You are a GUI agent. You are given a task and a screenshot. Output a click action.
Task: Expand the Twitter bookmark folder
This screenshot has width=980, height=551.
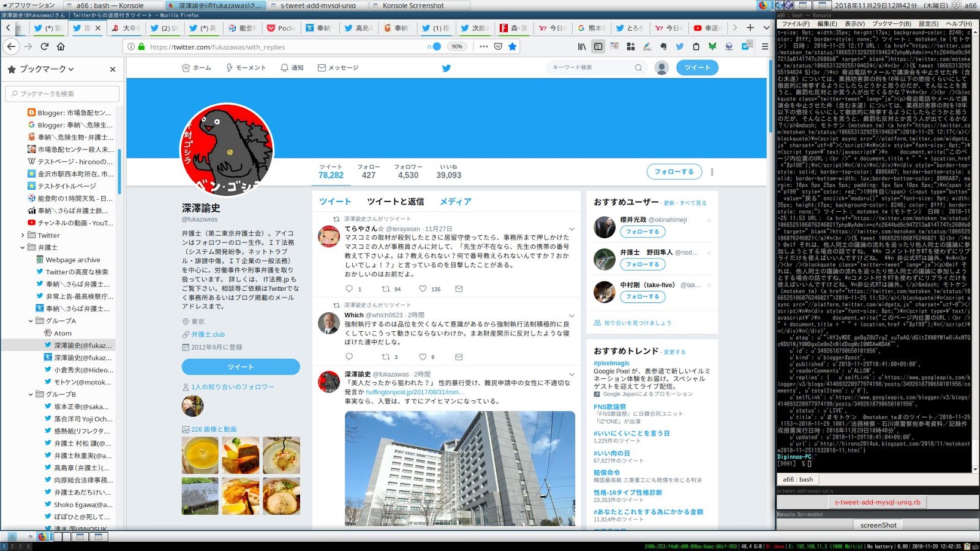click(23, 235)
